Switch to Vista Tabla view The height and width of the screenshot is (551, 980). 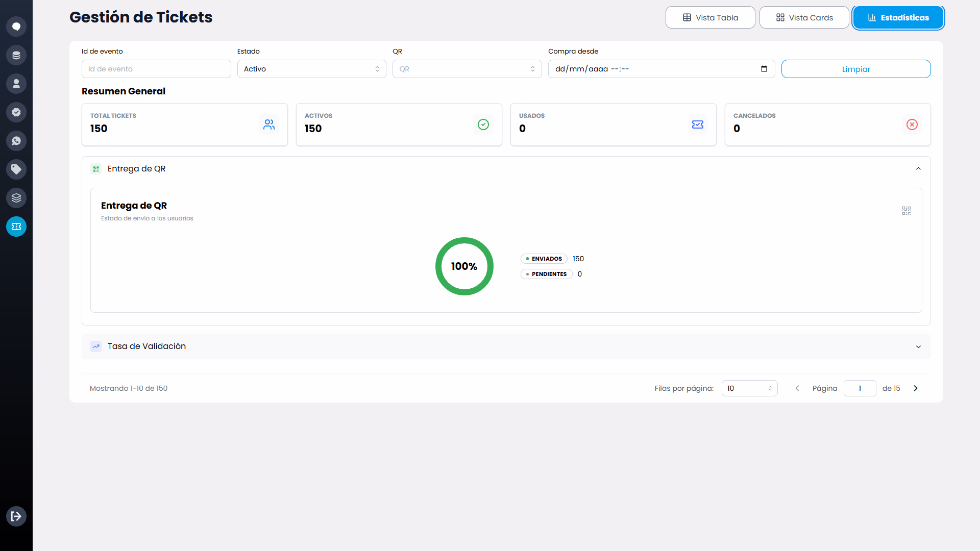[x=710, y=17]
